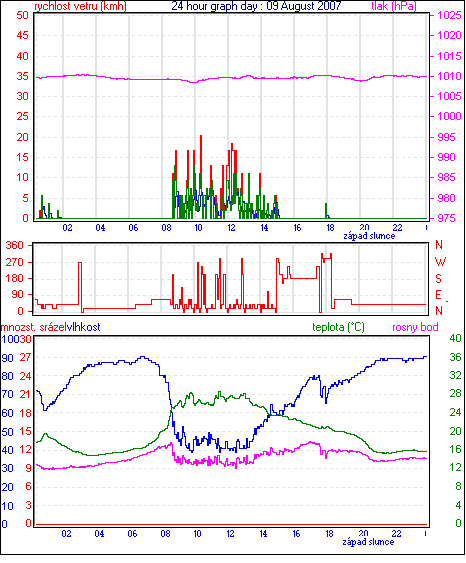The height and width of the screenshot is (563, 466).
Task: Click the title '24 hour graph day : 09 August 2007'
Action: pyautogui.click(x=256, y=6)
